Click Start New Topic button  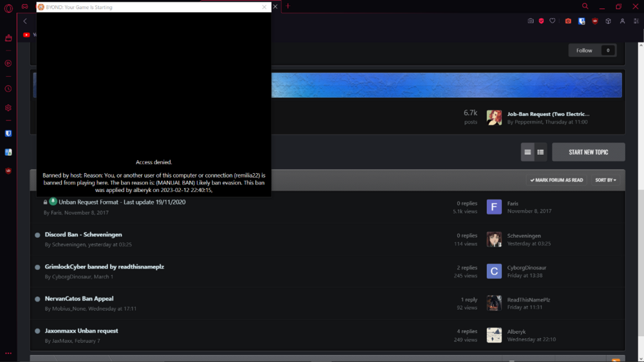click(588, 152)
